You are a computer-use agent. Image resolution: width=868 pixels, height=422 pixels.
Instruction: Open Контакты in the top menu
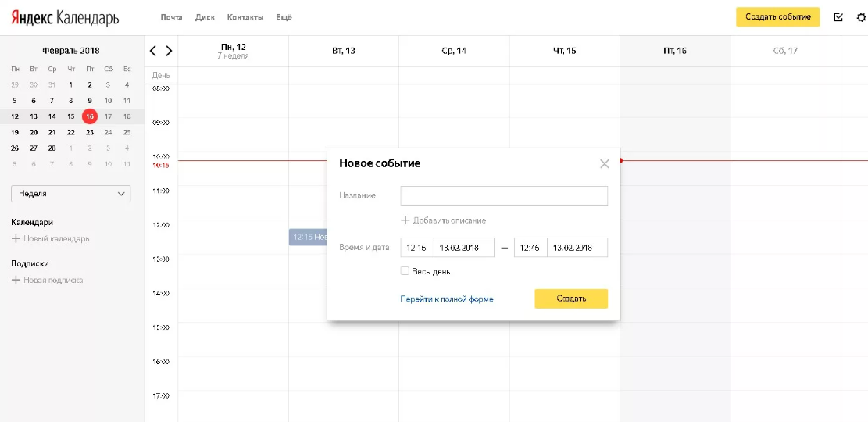coord(245,17)
